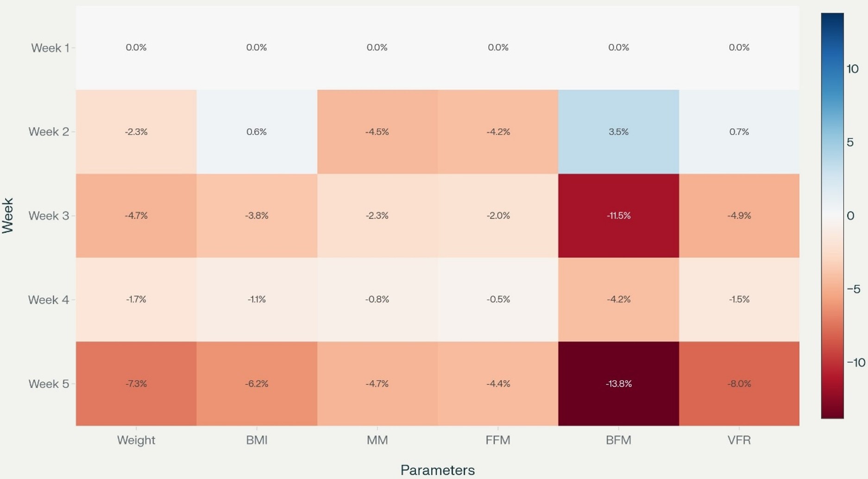The height and width of the screenshot is (479, 868).
Task: Click the Week 5 BFM cell showing -13.8%
Action: click(x=618, y=384)
